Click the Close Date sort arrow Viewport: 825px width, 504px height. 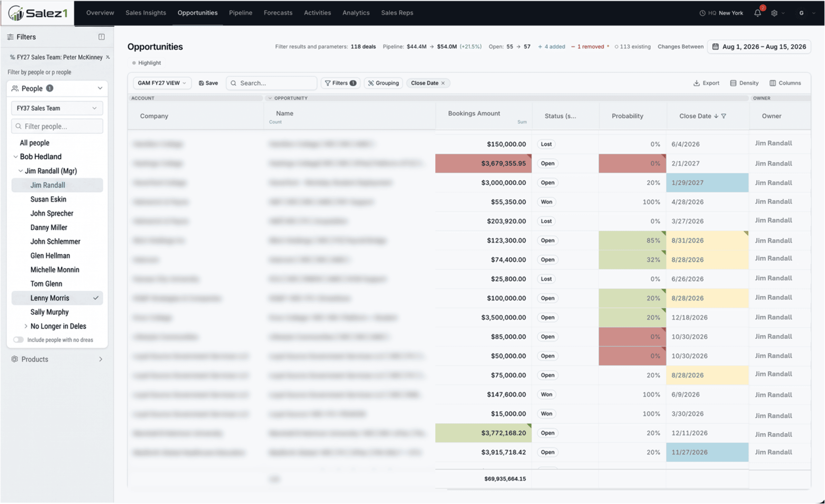[x=716, y=116]
